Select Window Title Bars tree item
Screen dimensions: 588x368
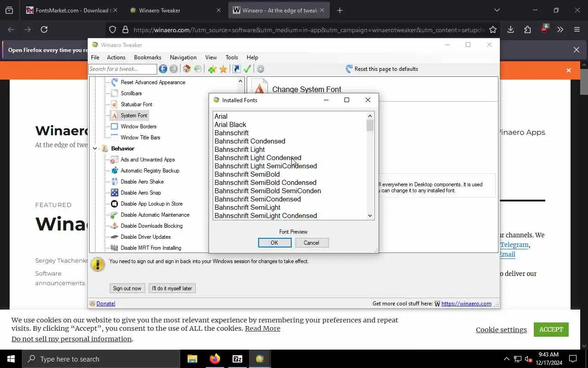(140, 138)
